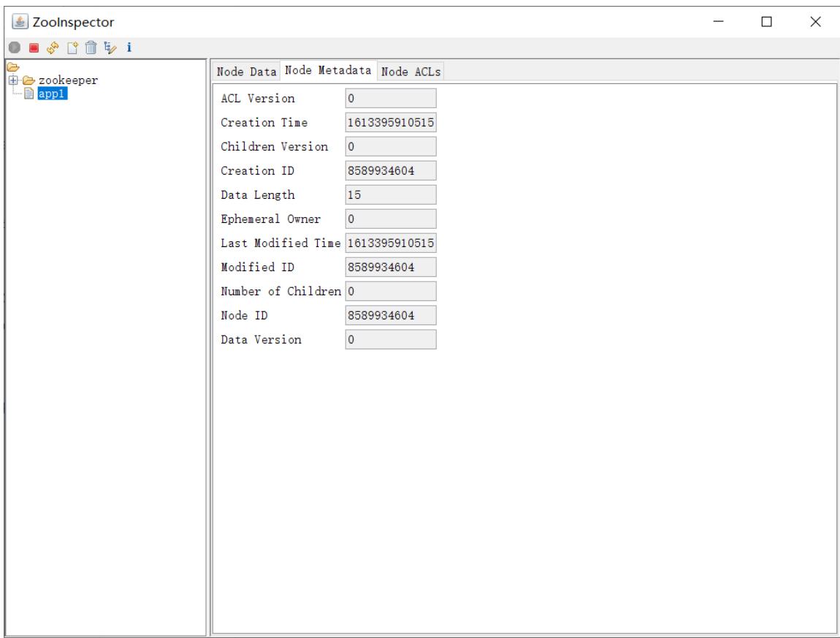Click the Last Modified Time value field

click(391, 243)
